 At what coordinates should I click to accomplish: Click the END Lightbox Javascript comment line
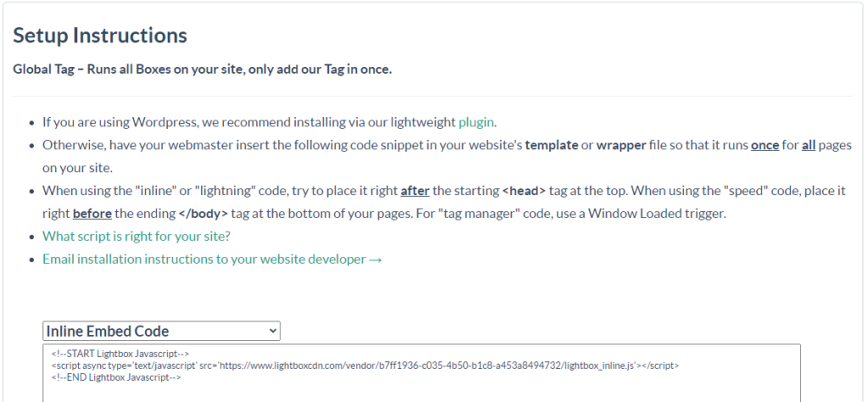pos(116,377)
